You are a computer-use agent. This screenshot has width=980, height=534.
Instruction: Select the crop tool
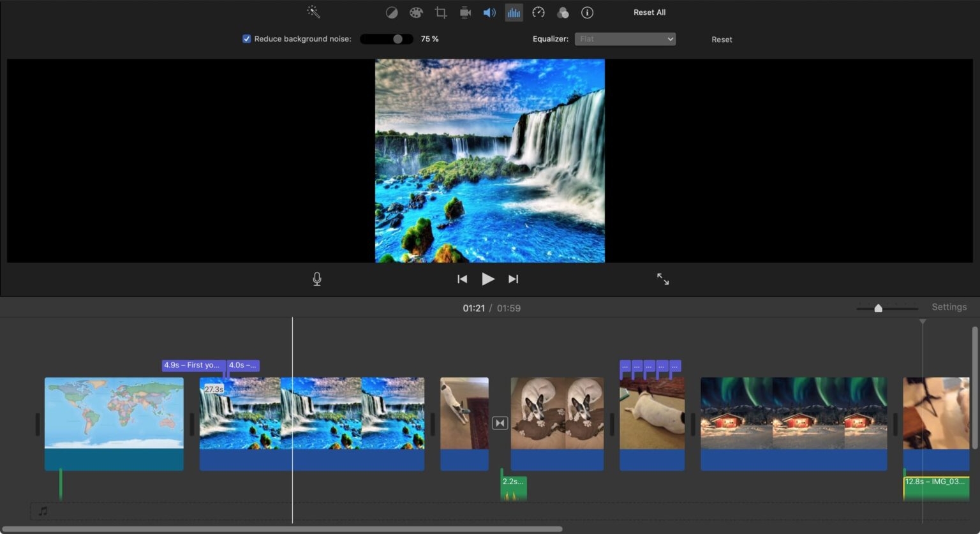coord(441,13)
